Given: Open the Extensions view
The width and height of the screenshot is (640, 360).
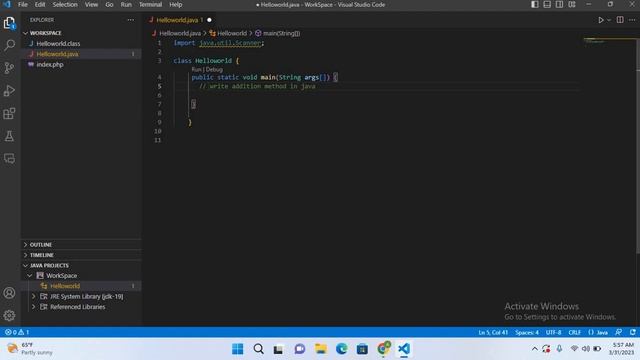Looking at the screenshot, I should click(x=9, y=113).
